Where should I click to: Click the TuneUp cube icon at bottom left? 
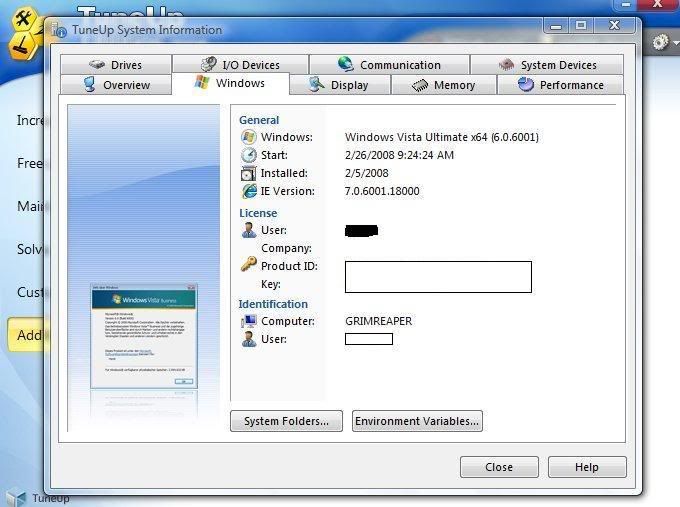16,498
